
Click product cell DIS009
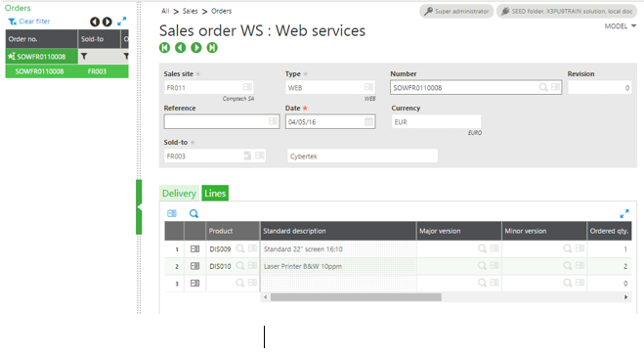coord(220,249)
